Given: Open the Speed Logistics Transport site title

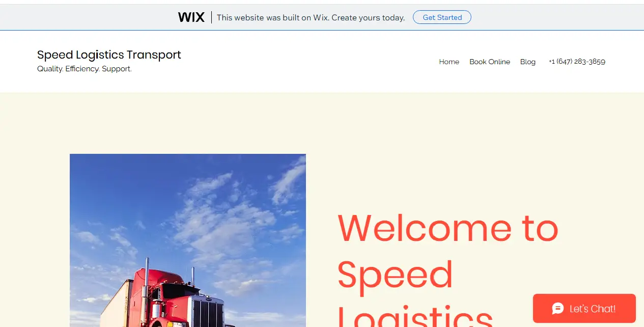Looking at the screenshot, I should point(109,54).
